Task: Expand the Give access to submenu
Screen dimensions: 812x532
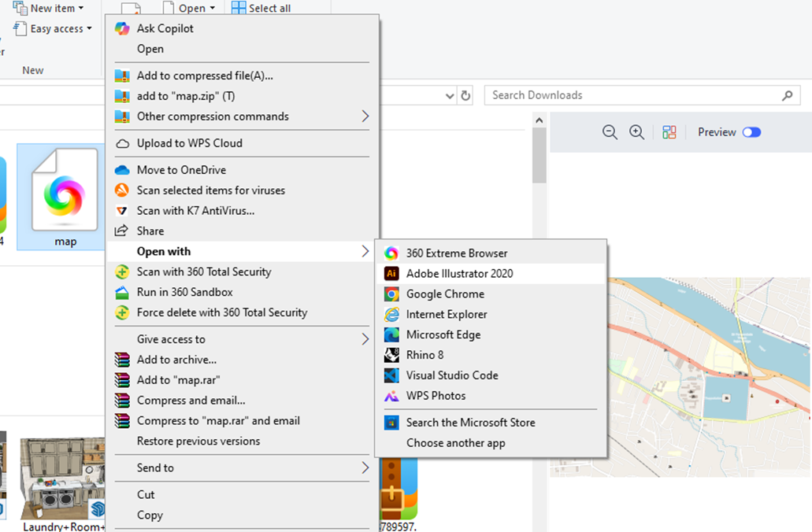Action: 365,339
